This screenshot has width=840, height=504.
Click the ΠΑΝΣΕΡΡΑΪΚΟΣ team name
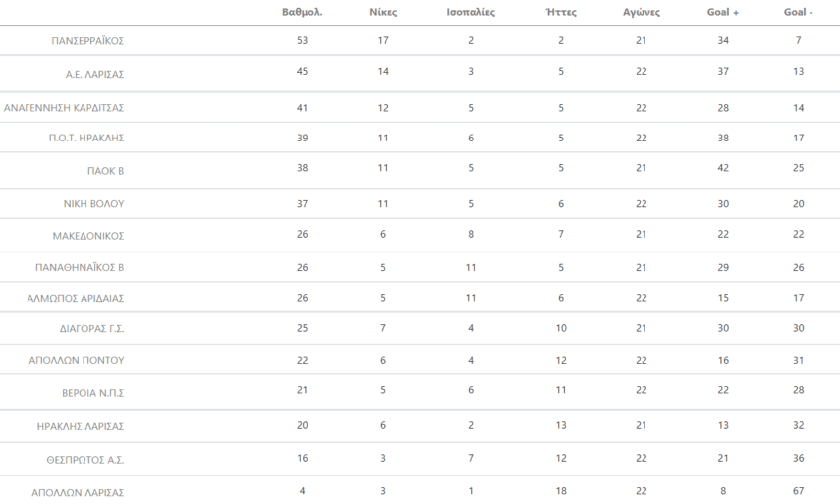pyautogui.click(x=87, y=41)
